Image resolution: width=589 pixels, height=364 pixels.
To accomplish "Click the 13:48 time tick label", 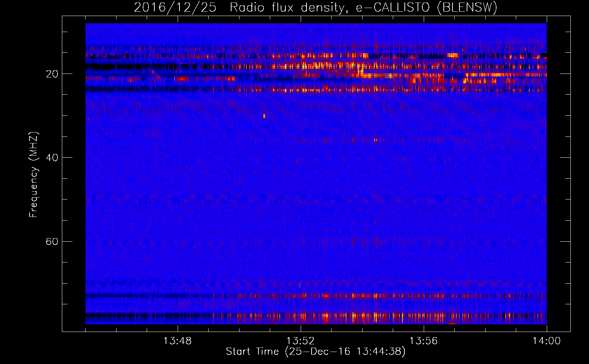I will (x=178, y=341).
